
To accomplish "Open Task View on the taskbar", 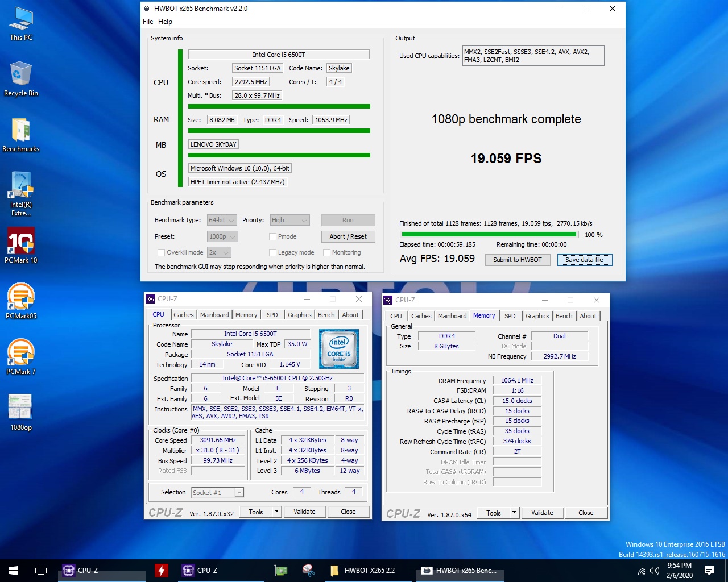I will [41, 571].
